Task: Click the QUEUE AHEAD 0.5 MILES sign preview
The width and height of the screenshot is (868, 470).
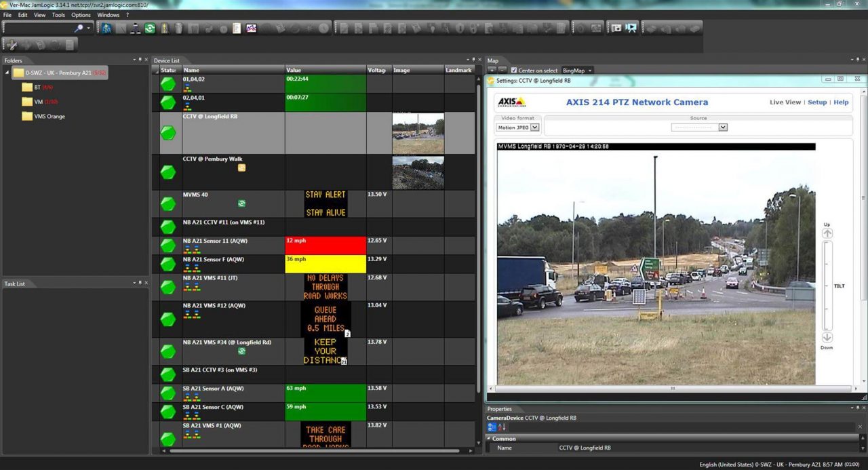Action: [x=325, y=319]
